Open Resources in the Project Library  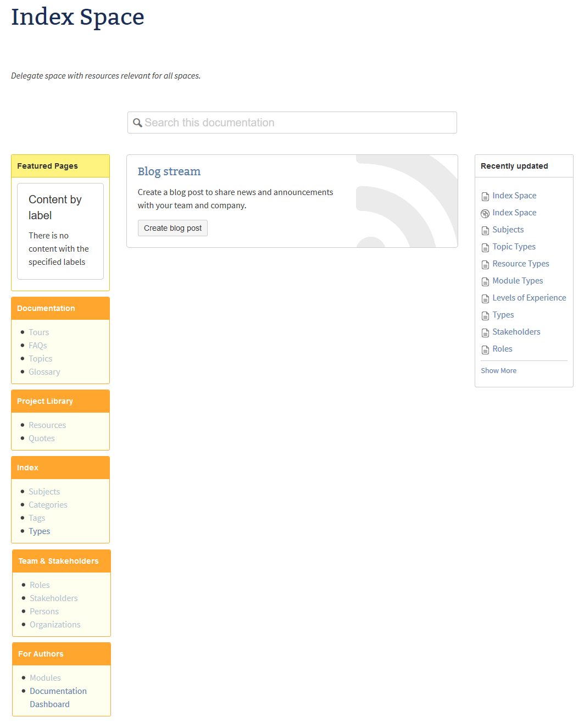[x=47, y=425]
